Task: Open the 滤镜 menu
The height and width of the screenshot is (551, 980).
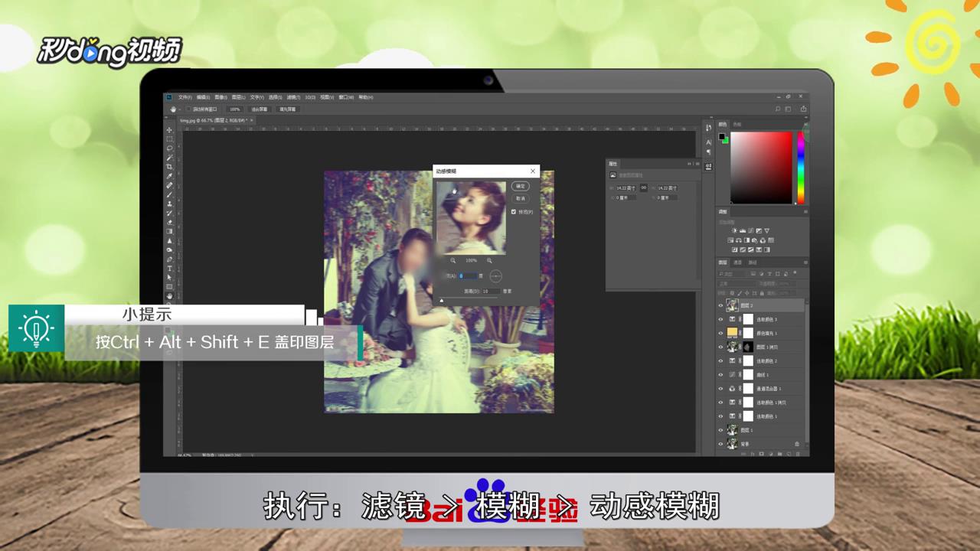Action: tap(292, 97)
